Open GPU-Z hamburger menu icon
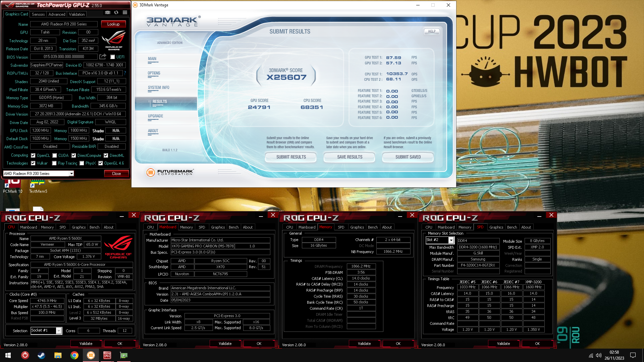644x362 pixels. [125, 13]
